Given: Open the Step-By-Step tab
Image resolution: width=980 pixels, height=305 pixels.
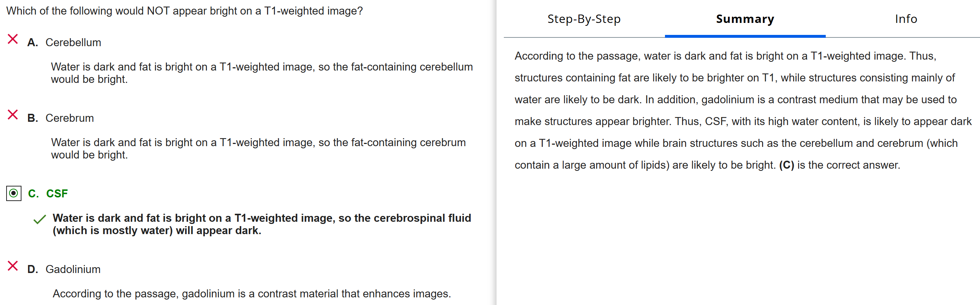Looking at the screenshot, I should pyautogui.click(x=583, y=19).
